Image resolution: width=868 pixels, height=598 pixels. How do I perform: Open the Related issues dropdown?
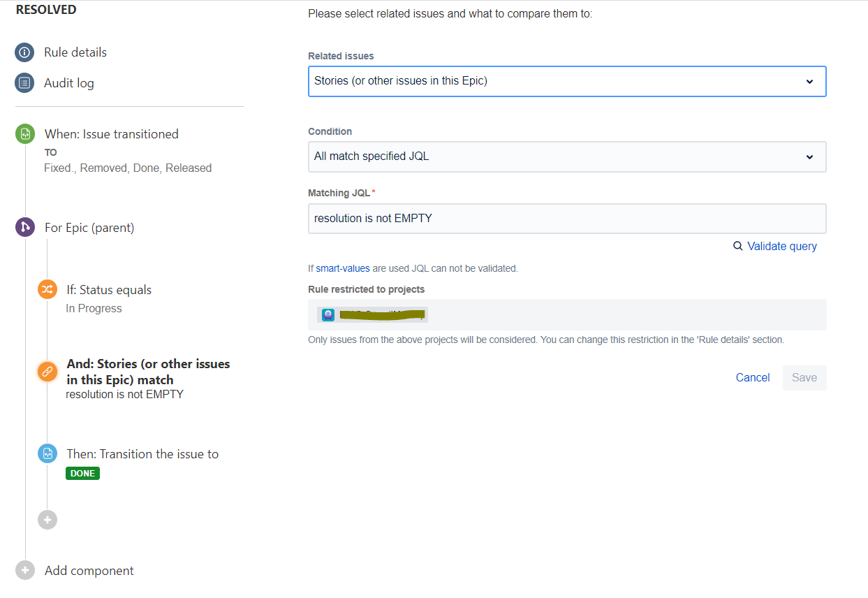pos(567,81)
